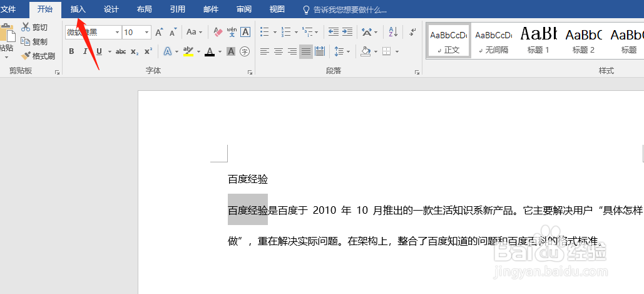
Task: Open the phonetic guide (wén) tool
Action: tap(232, 32)
